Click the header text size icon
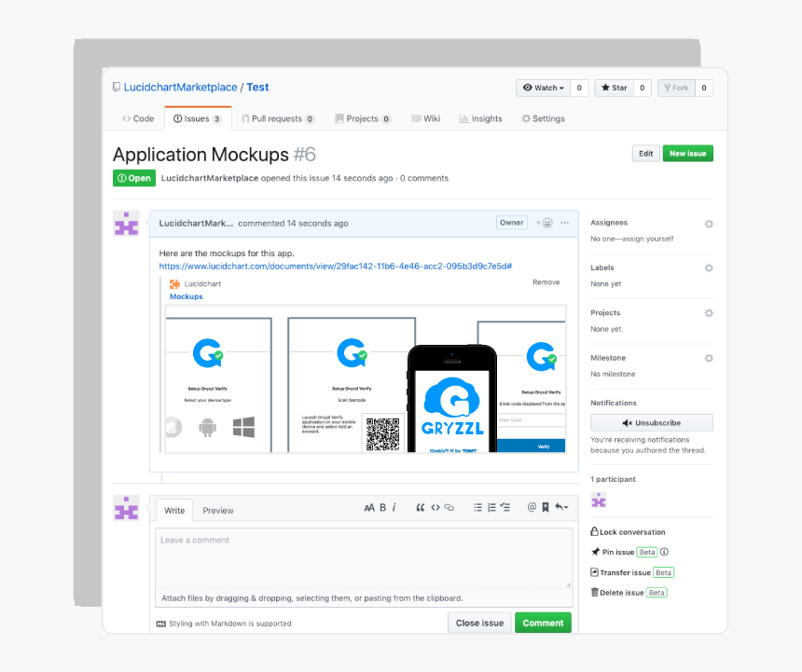 coord(368,507)
